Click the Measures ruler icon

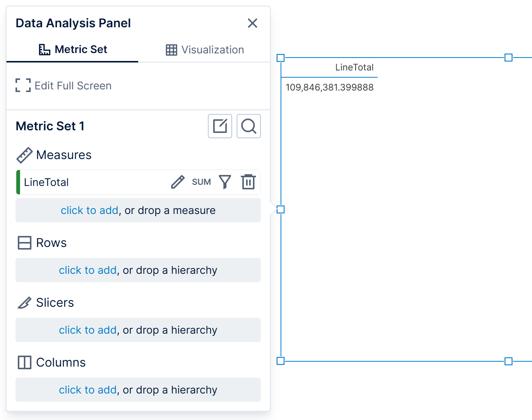click(x=25, y=155)
